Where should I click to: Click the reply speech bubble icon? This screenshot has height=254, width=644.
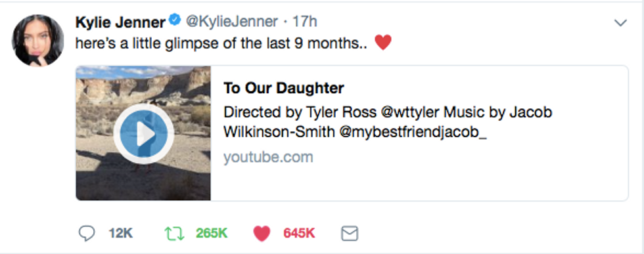[x=87, y=234]
